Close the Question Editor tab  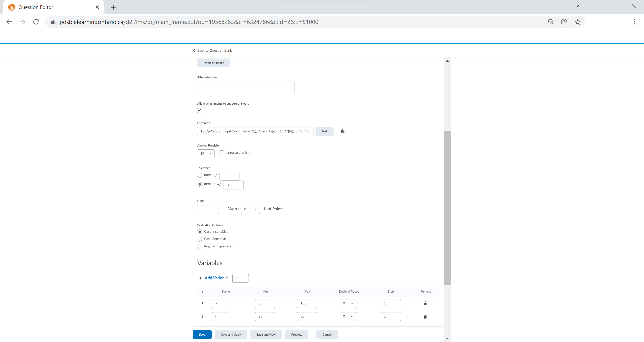pos(97,7)
